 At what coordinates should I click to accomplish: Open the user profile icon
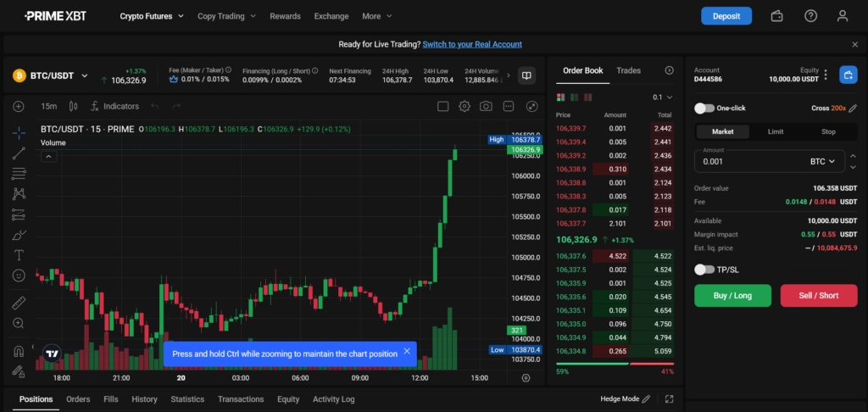843,16
